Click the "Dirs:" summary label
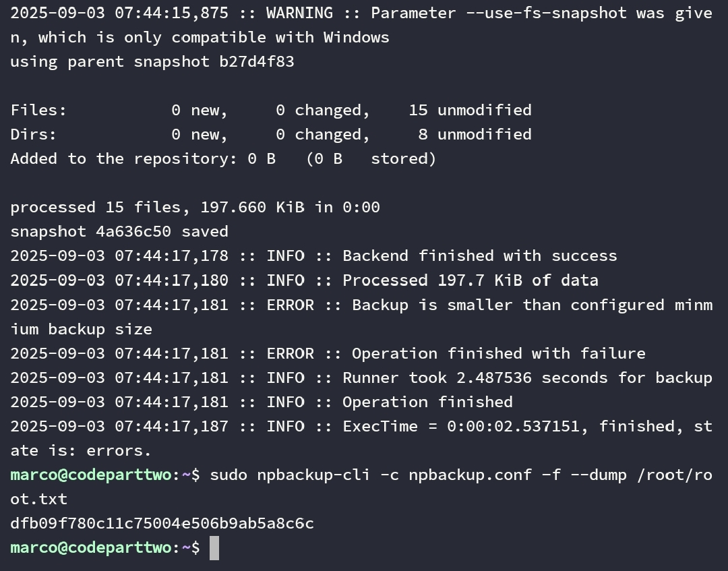The image size is (728, 571). click(x=34, y=134)
